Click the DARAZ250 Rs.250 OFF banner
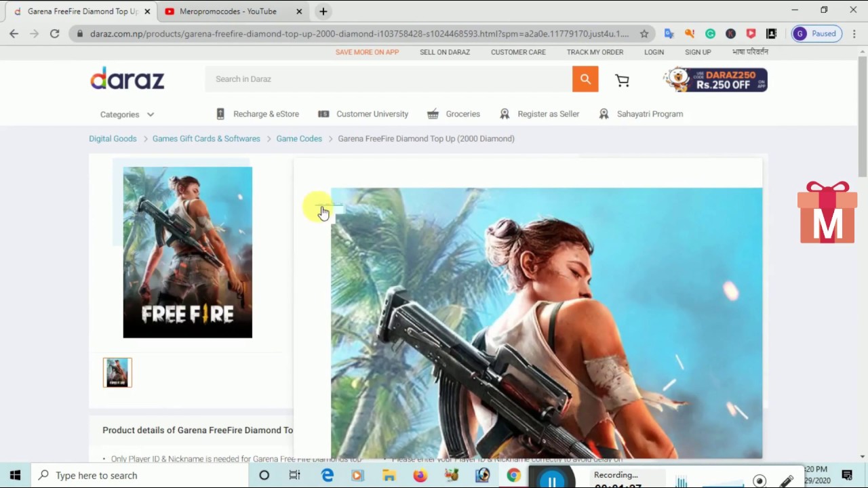The height and width of the screenshot is (488, 868). point(715,79)
